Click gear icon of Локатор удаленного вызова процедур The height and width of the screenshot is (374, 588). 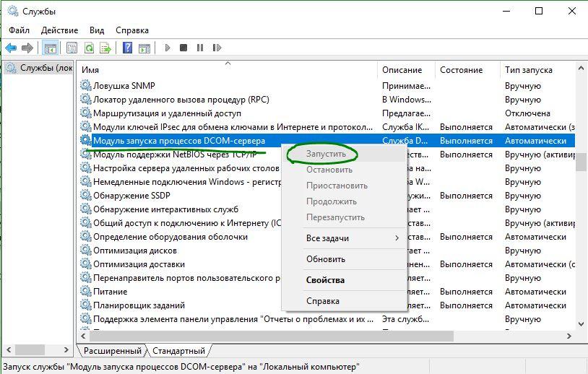[86, 100]
